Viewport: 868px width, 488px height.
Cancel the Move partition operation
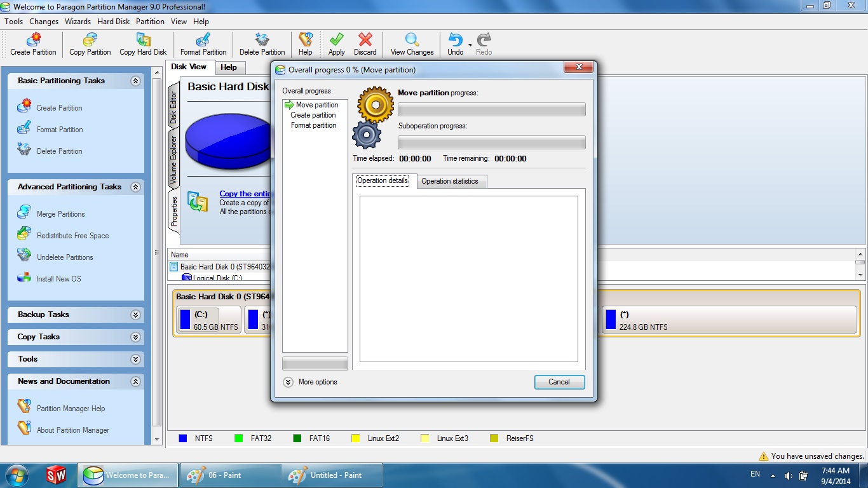(559, 382)
